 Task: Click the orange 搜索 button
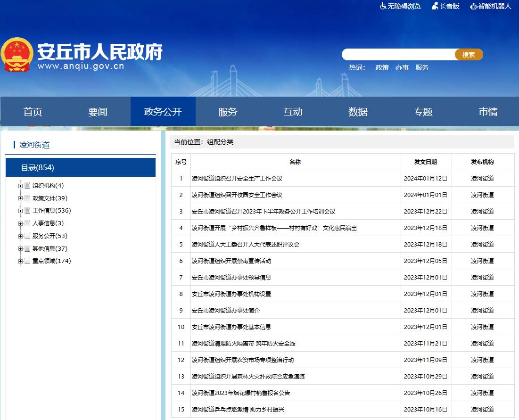point(469,55)
